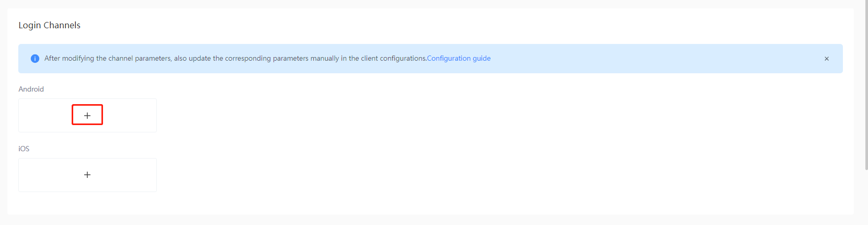
Task: Click the word 'Login' in the page title
Action: (x=29, y=25)
